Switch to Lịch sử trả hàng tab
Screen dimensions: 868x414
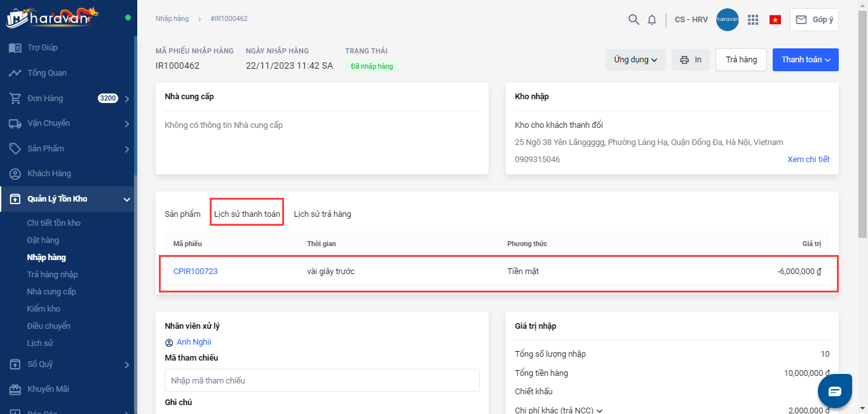[x=322, y=214]
